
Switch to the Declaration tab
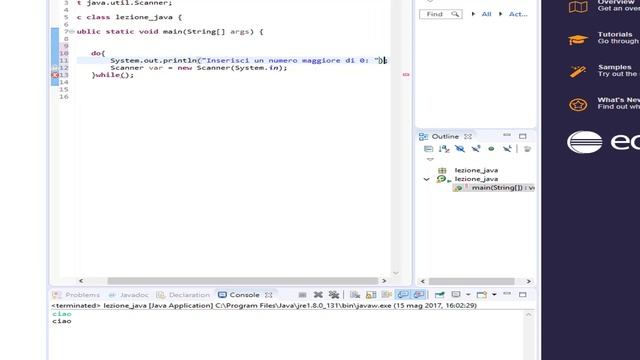pyautogui.click(x=183, y=295)
